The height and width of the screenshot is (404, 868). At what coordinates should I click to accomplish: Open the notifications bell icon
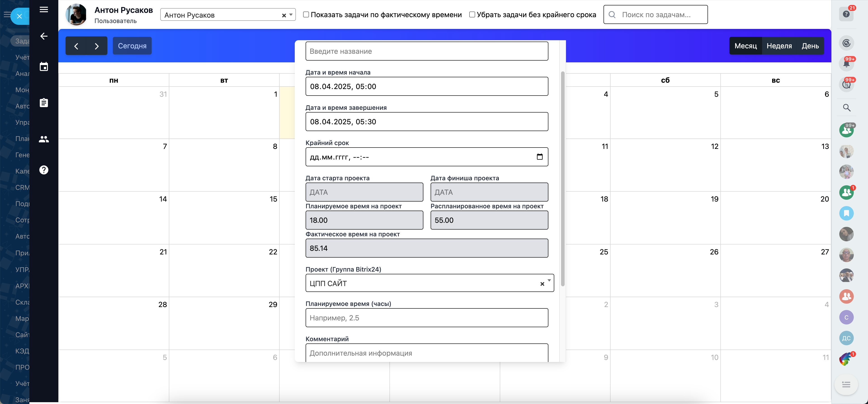846,64
